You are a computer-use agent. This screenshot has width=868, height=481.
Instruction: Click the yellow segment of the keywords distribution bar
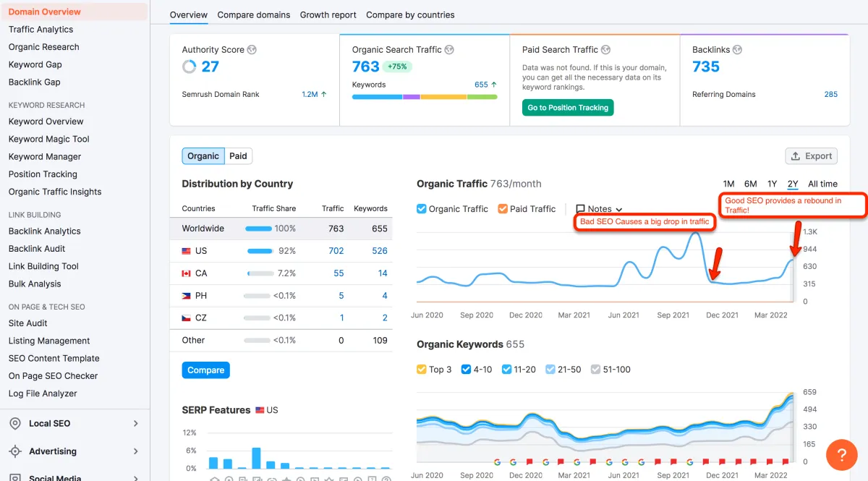443,96
